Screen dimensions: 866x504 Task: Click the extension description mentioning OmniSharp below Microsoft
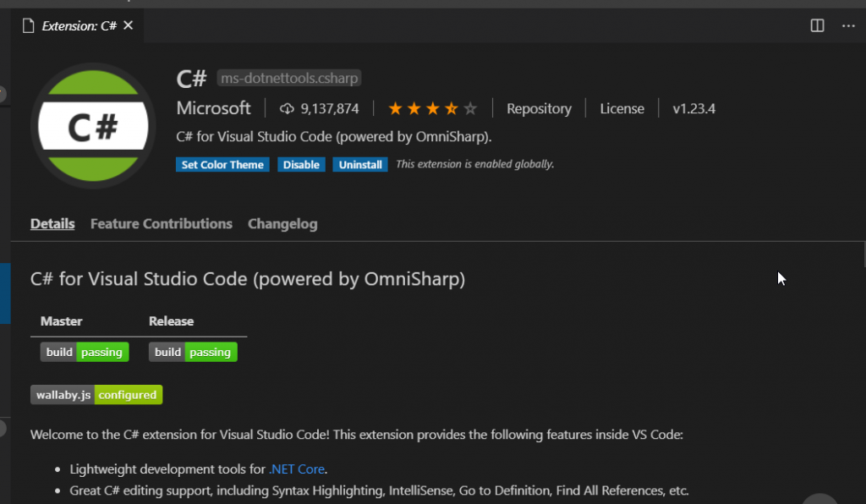click(333, 136)
